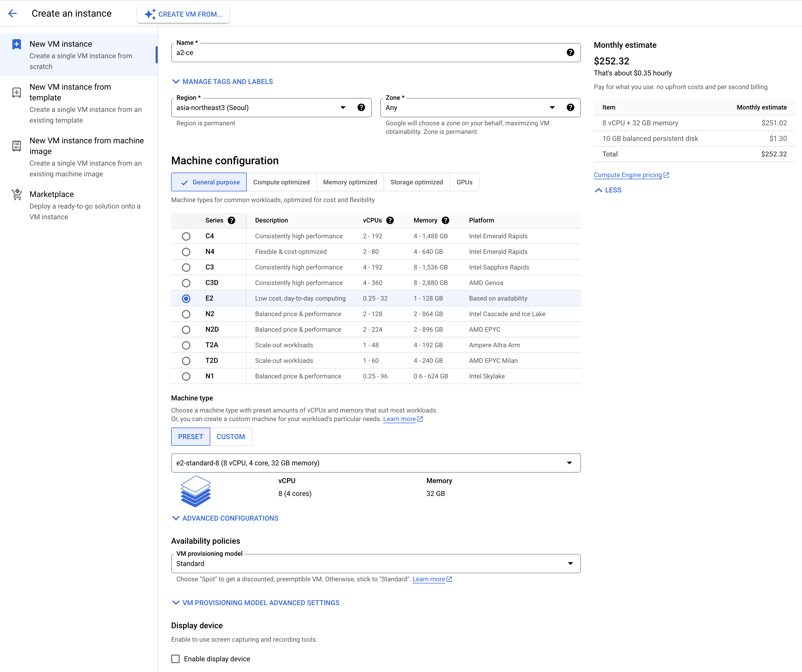This screenshot has width=802, height=672.
Task: Switch to Compute optimized tab
Action: [x=281, y=182]
